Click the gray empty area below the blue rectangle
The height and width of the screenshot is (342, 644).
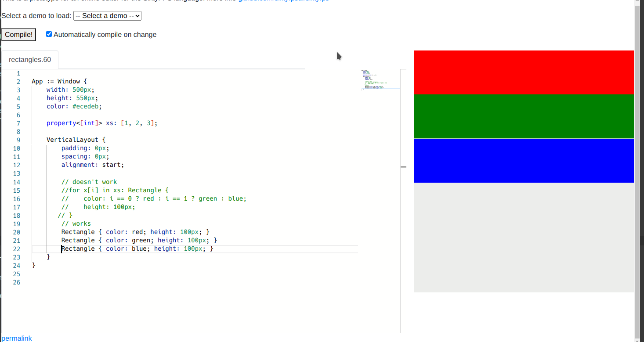click(x=524, y=237)
